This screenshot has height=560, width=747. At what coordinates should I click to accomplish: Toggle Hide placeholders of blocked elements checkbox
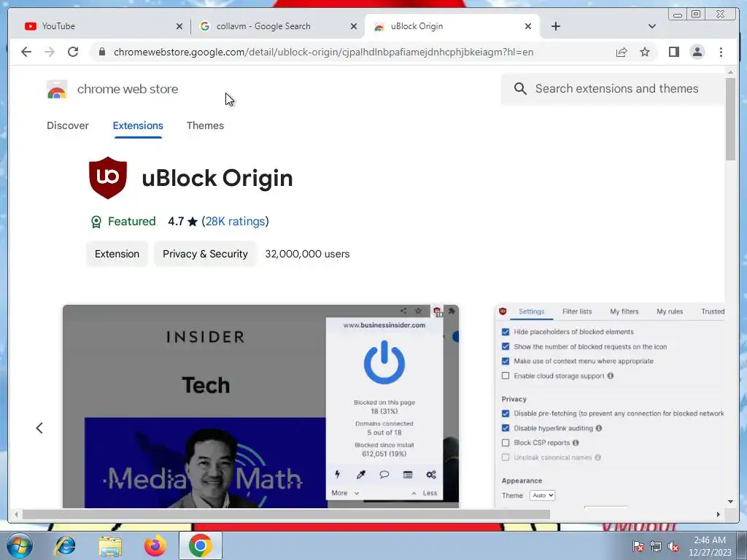[x=506, y=332]
